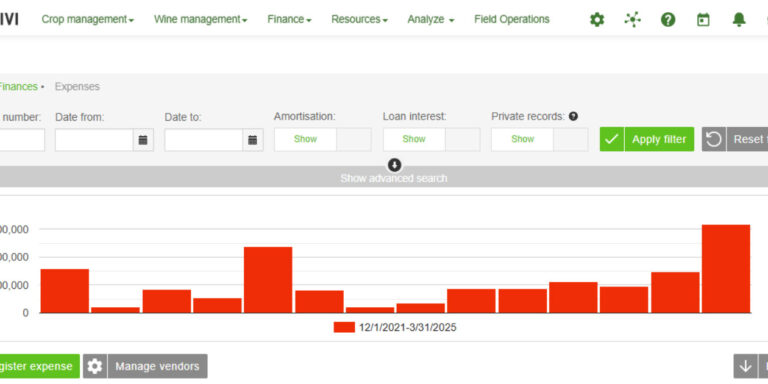Screen dimensions: 768x384
Task: Open the settings gear icon in header
Action: click(x=597, y=20)
